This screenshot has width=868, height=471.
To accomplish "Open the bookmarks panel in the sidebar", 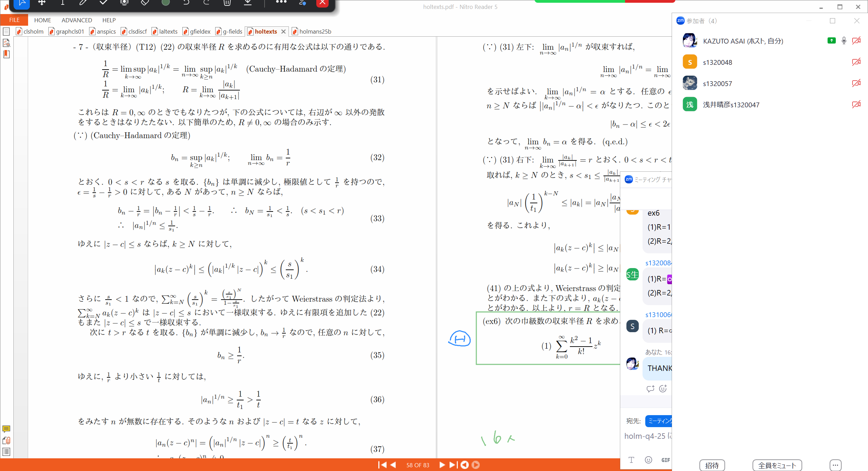I will pyautogui.click(x=6, y=54).
